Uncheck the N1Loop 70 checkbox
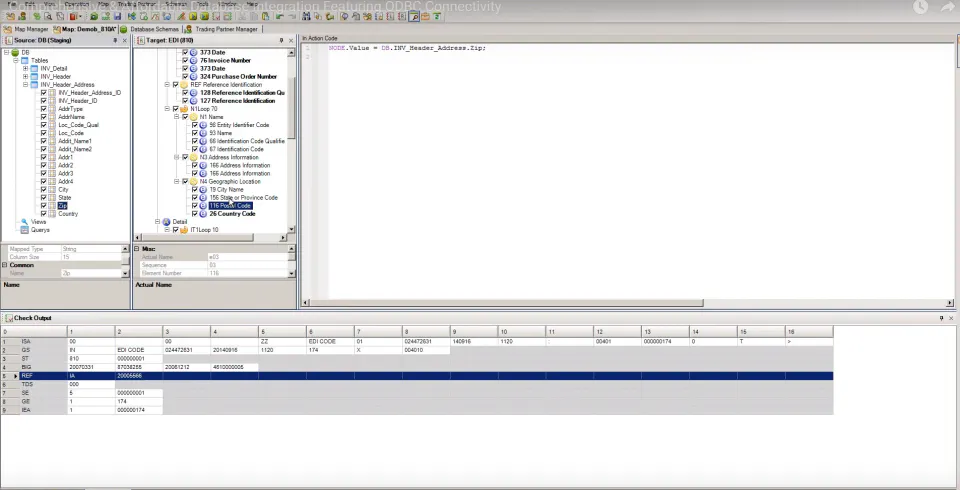This screenshot has height=490, width=960. coord(176,109)
